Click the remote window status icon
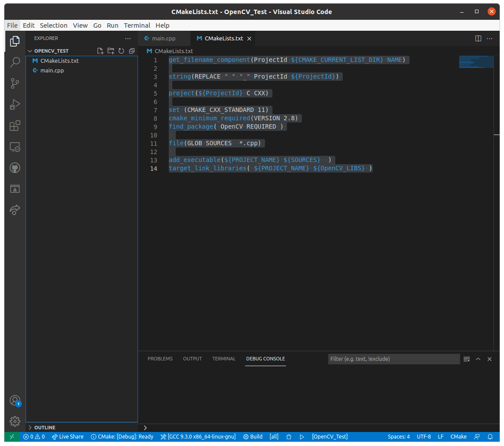This screenshot has width=504, height=446. click(12, 437)
